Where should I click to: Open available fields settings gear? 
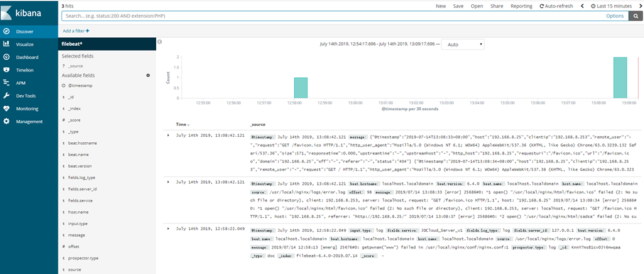(x=148, y=76)
